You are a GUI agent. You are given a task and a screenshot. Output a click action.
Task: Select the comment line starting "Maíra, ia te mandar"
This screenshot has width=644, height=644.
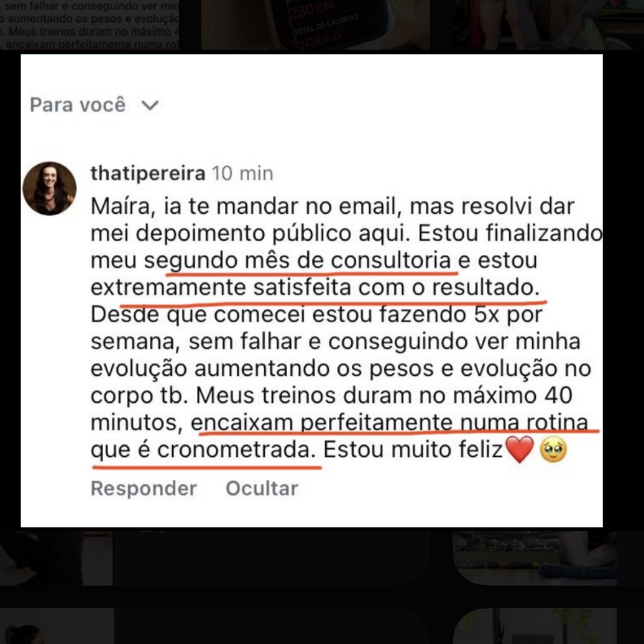tap(333, 206)
